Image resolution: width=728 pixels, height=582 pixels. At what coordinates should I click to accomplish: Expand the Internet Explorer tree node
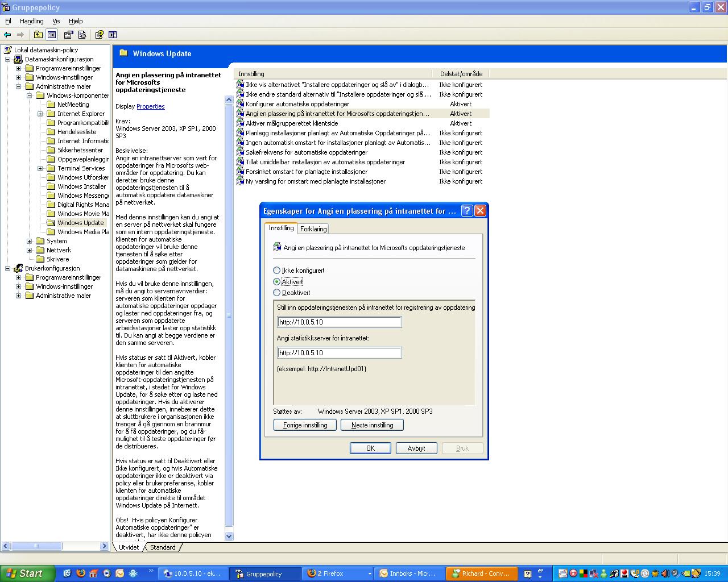[40, 114]
